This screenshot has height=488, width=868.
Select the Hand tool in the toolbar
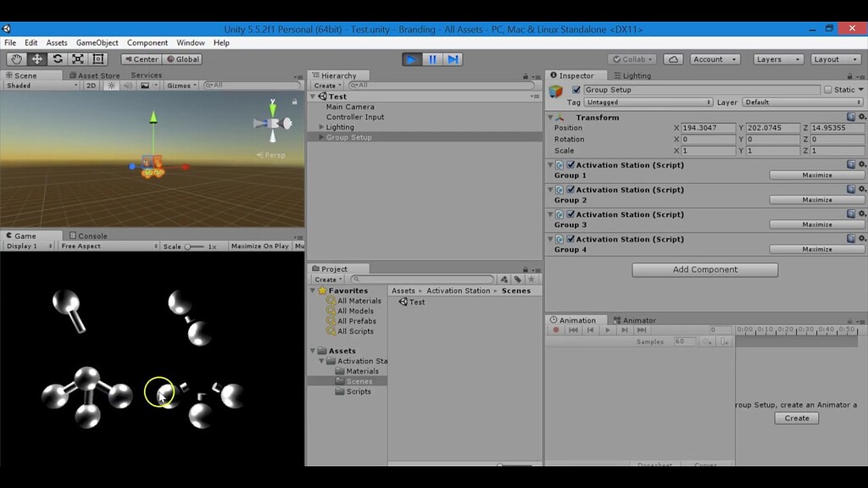pos(15,58)
